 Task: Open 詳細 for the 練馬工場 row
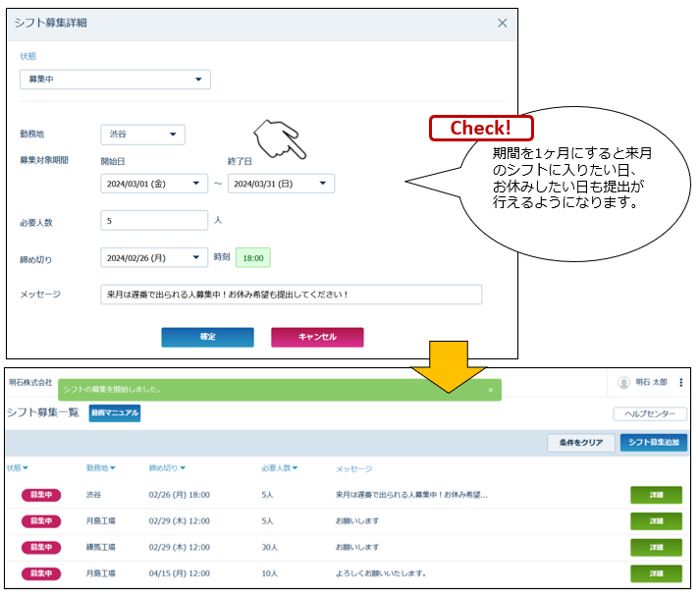[x=656, y=548]
